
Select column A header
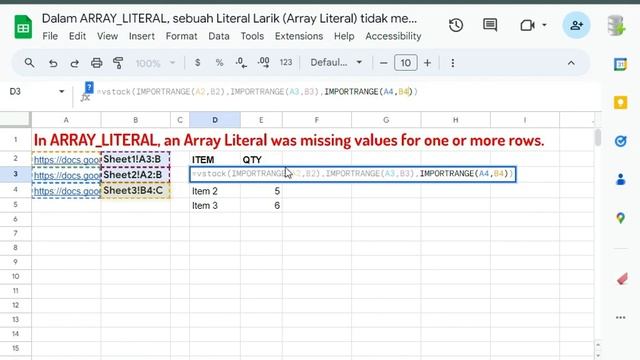pyautogui.click(x=66, y=120)
